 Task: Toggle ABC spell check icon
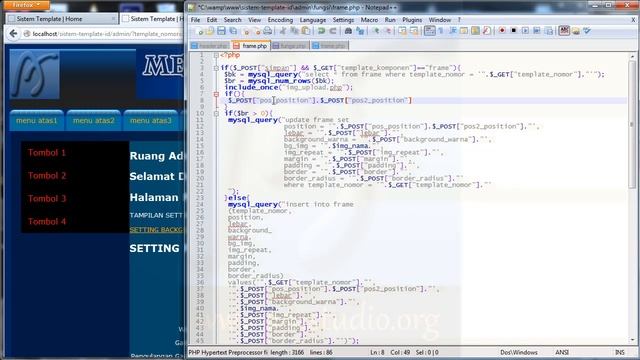564,31
